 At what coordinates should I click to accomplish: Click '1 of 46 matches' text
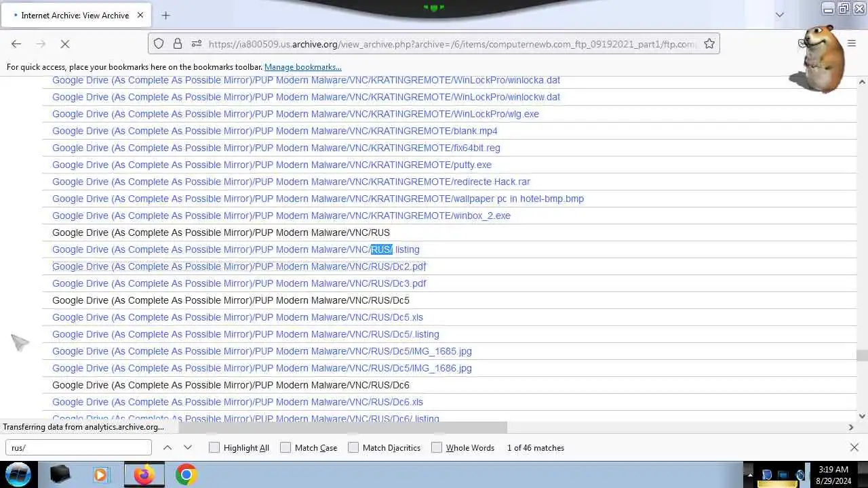536,448
